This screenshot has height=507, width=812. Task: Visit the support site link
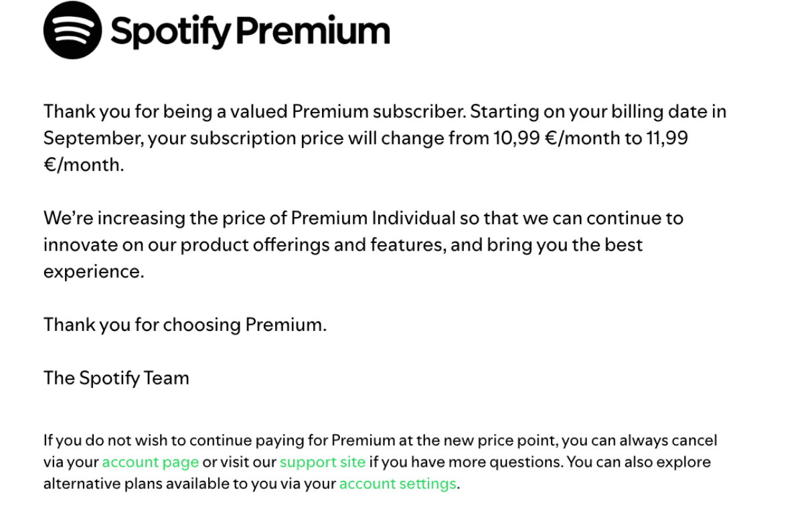(x=323, y=462)
